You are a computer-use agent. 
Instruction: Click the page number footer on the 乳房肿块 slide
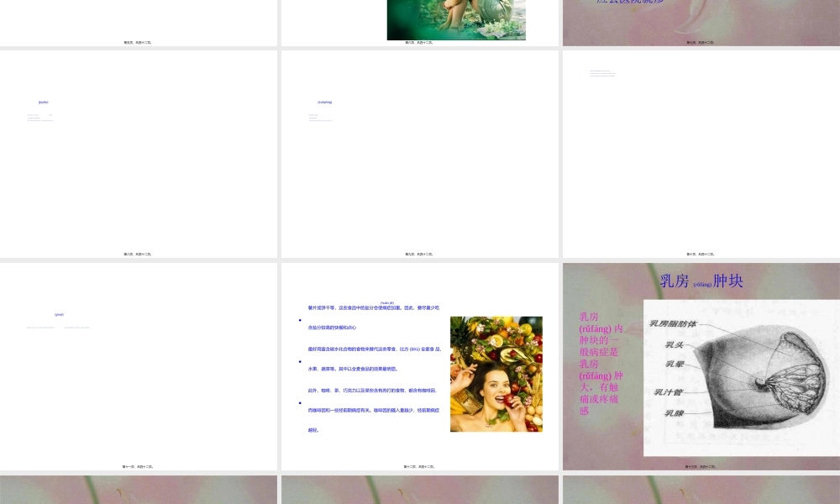[701, 466]
